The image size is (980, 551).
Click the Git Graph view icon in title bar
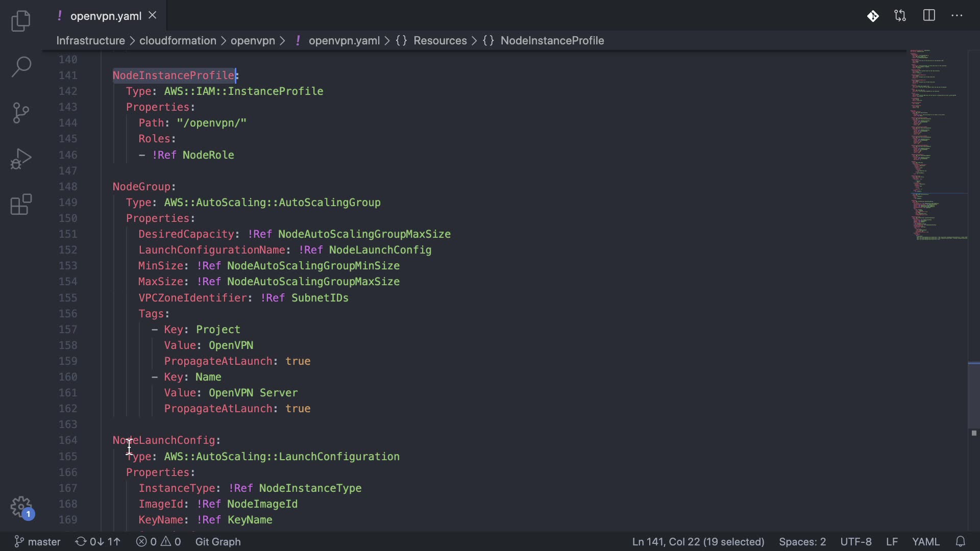tap(873, 16)
